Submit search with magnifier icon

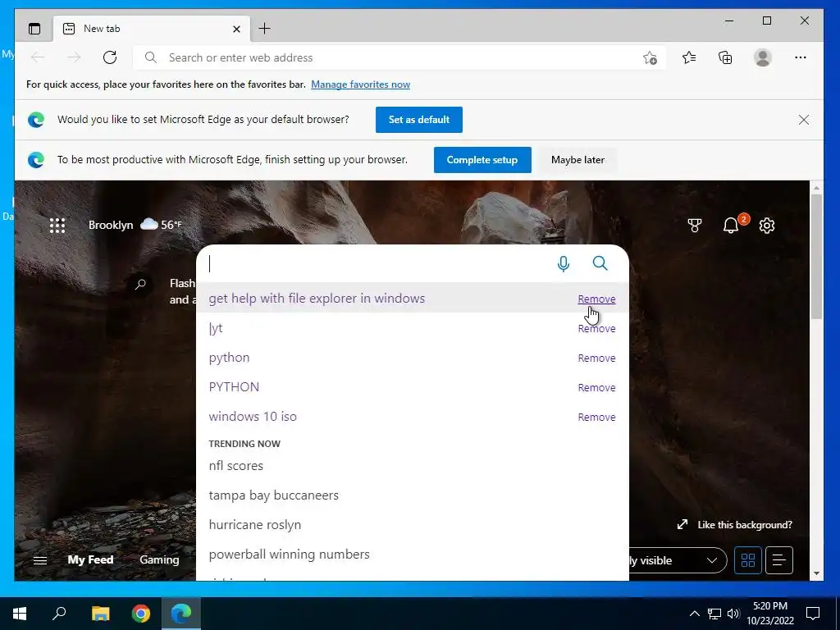click(x=600, y=263)
